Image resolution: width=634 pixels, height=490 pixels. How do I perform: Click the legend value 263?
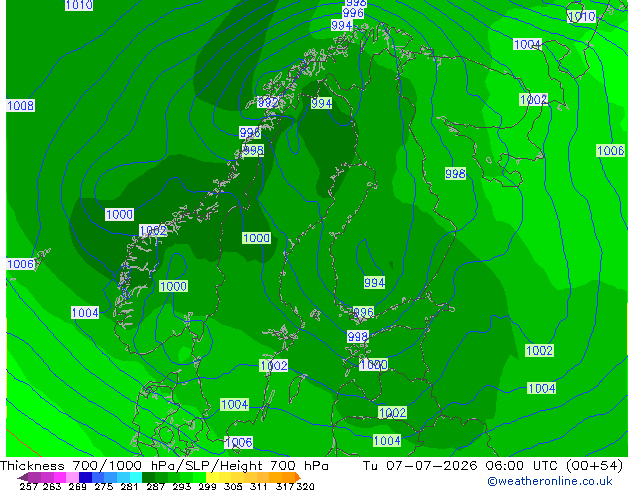pyautogui.click(x=52, y=486)
